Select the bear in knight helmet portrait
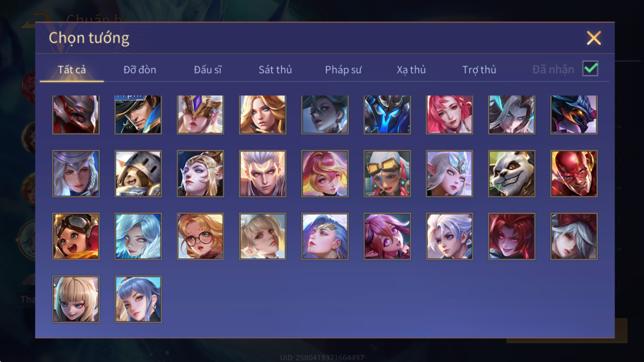644x362 pixels. click(x=138, y=174)
